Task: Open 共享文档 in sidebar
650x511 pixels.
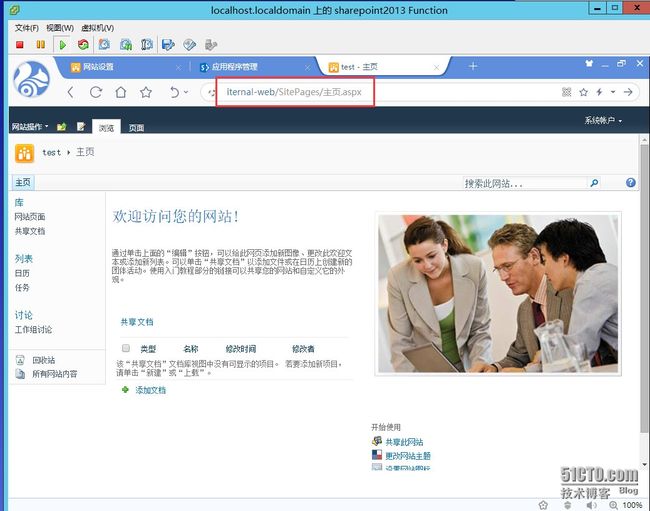Action: pos(30,231)
